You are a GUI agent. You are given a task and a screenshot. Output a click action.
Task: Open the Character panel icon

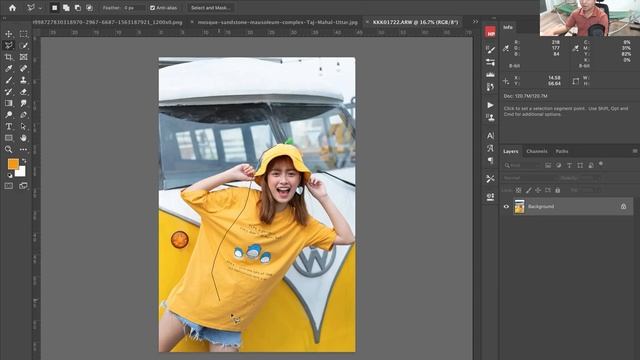click(x=490, y=136)
